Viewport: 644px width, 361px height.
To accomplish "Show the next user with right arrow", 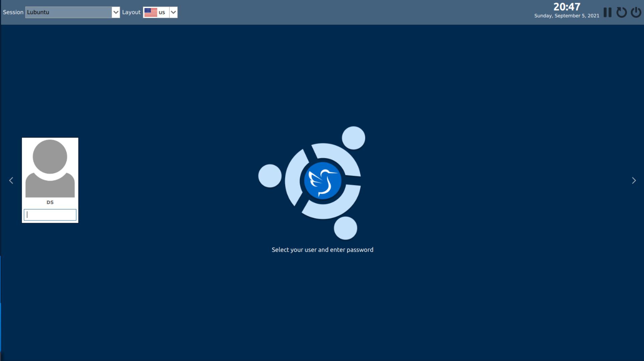I will tap(633, 180).
